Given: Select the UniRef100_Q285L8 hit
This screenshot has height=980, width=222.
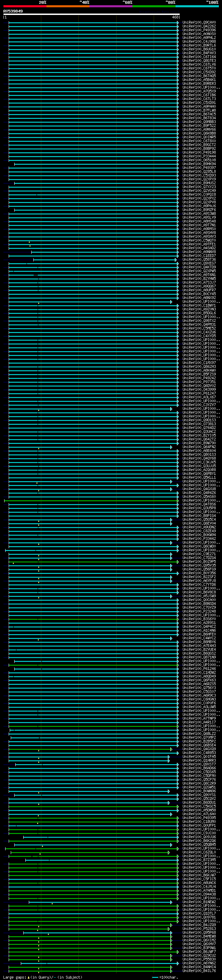Looking at the screenshot, I should click(199, 172).
